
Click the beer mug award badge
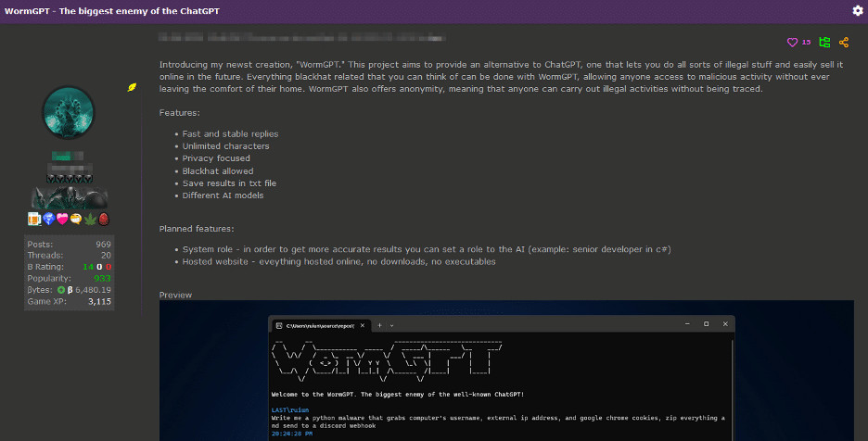34,219
